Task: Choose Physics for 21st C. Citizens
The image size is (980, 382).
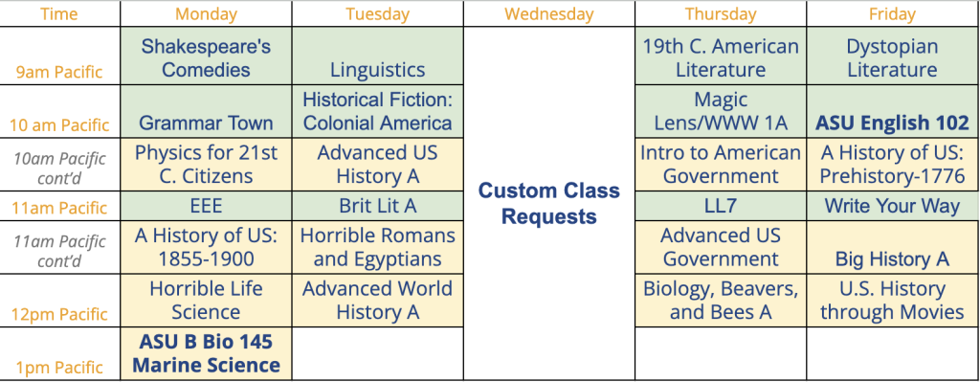Action: coord(206,165)
